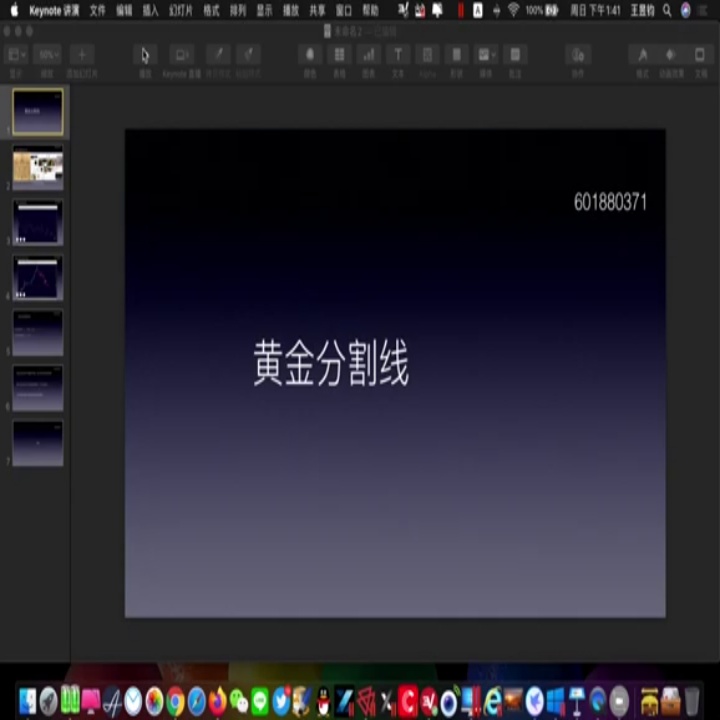
Task: Open Photos app from the Dock
Action: [x=154, y=701]
